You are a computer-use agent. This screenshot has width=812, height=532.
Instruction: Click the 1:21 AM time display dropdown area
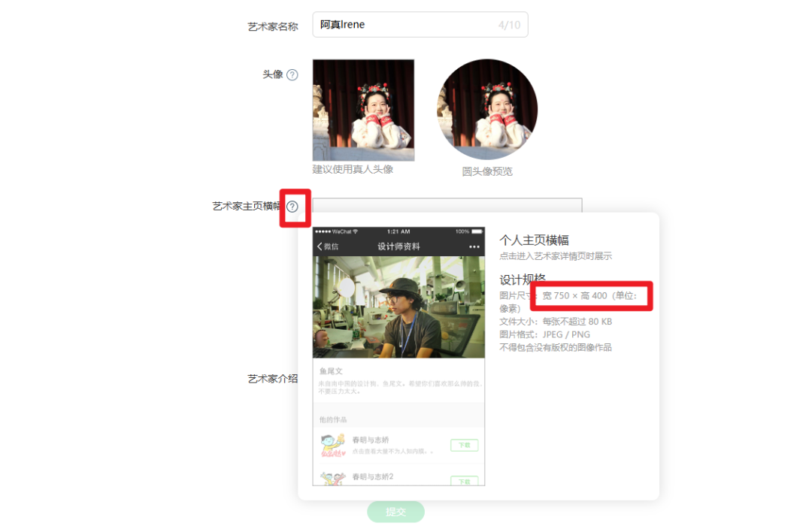398,230
